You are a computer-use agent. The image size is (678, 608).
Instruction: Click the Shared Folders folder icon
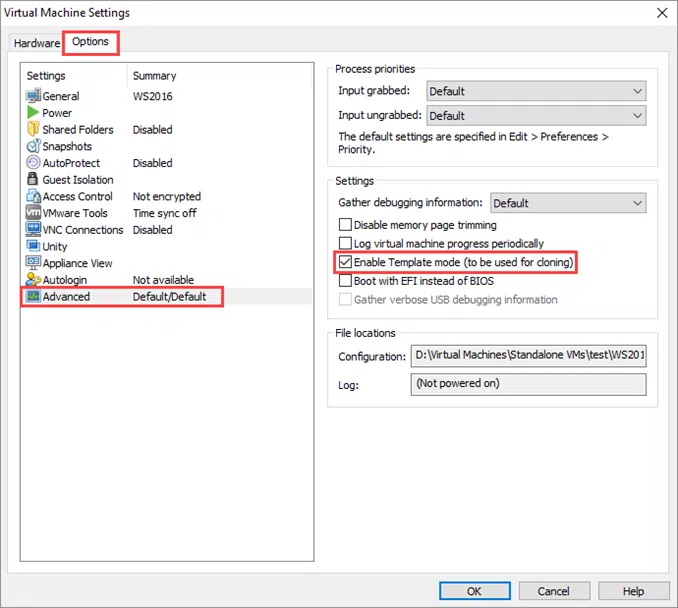click(x=33, y=129)
